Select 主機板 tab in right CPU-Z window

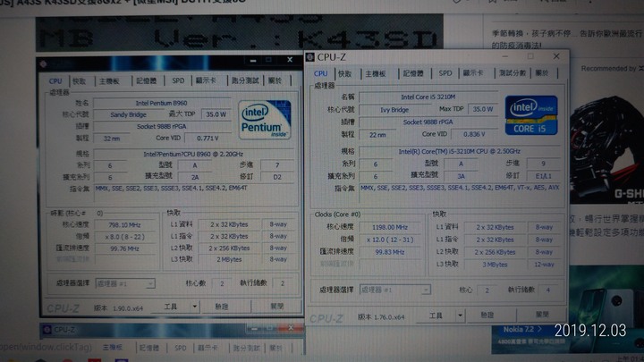[x=376, y=74]
